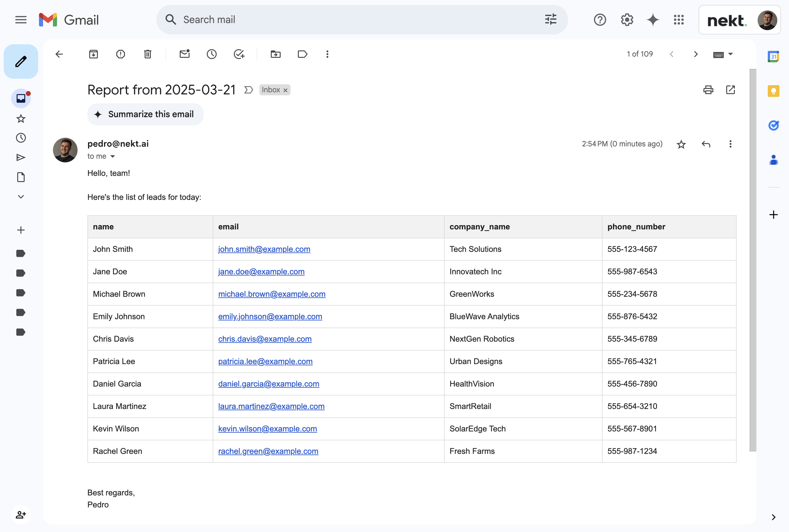Open the Starred folder in the sidebar

[21, 118]
